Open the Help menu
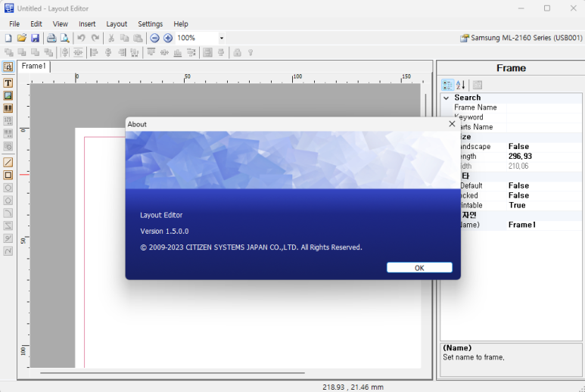This screenshot has height=392, width=585. [181, 24]
